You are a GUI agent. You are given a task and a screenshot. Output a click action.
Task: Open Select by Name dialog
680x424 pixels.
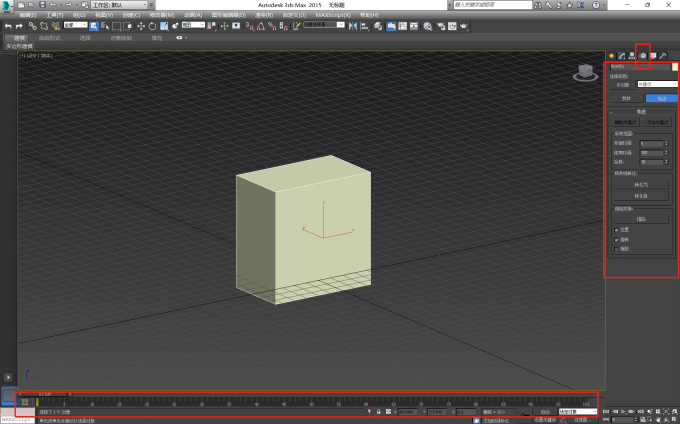point(105,26)
